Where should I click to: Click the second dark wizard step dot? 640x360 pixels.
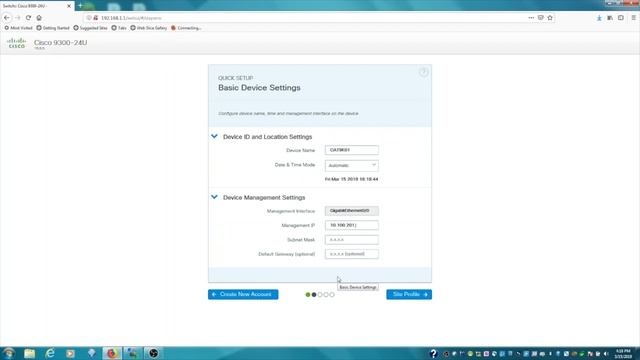(314, 295)
